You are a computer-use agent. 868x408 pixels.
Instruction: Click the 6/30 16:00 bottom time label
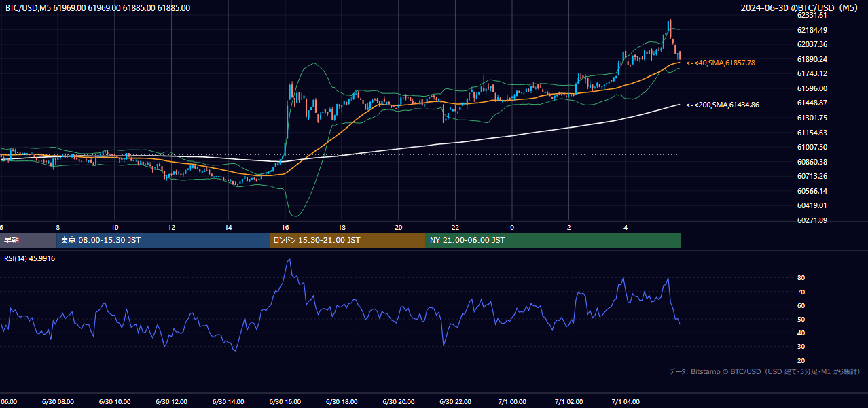tap(285, 401)
